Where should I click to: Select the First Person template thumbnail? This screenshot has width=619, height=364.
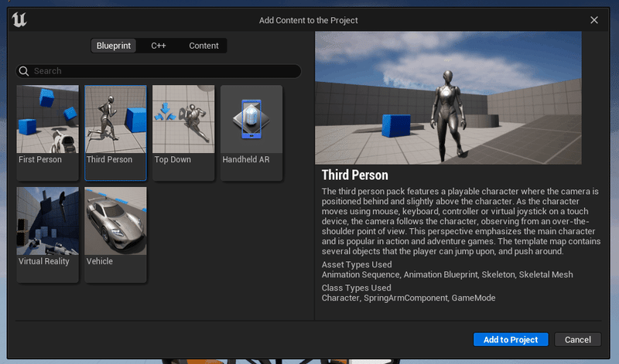click(48, 119)
